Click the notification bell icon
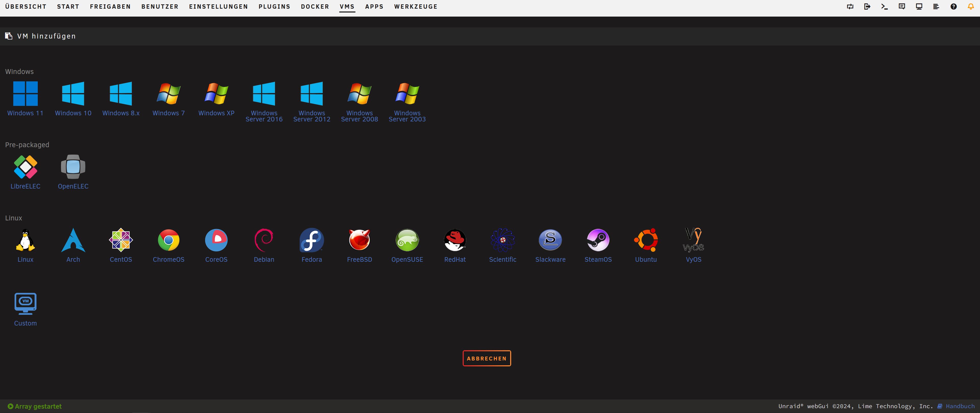Viewport: 980px width, 413px height. click(971, 6)
